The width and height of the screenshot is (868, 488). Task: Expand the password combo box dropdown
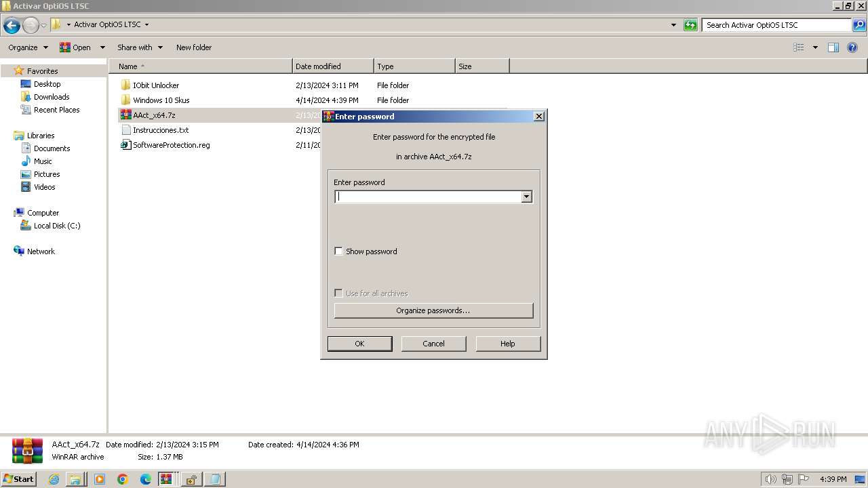click(x=526, y=197)
